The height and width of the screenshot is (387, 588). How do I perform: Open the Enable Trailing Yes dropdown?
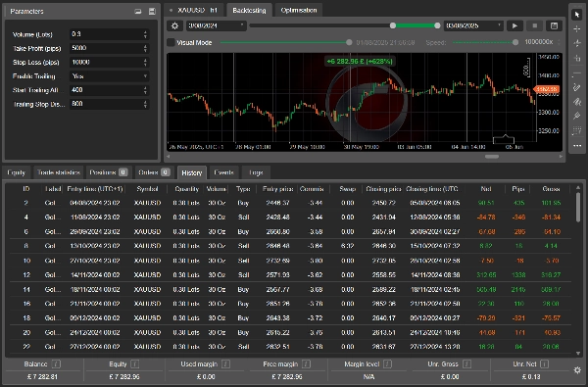point(109,76)
